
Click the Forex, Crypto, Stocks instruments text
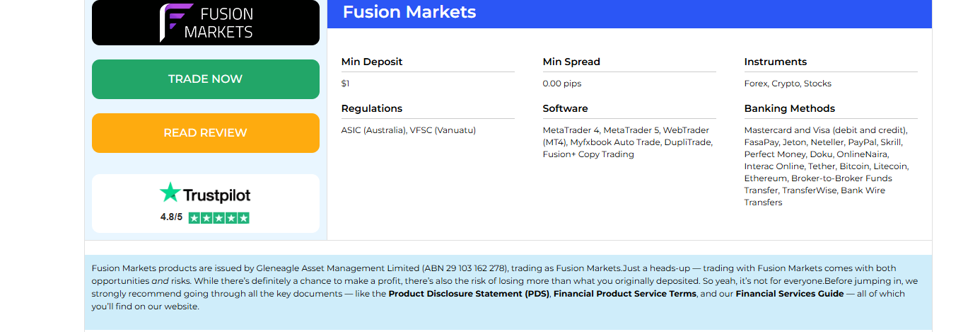(x=788, y=84)
